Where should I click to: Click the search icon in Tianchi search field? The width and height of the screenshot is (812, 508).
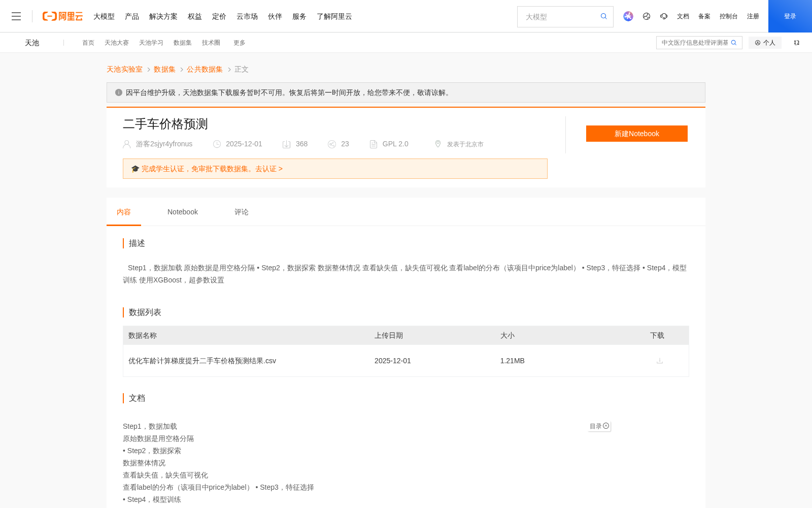tap(734, 43)
